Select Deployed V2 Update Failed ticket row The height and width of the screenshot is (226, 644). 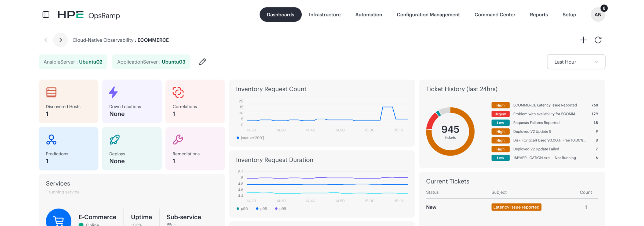point(545,149)
